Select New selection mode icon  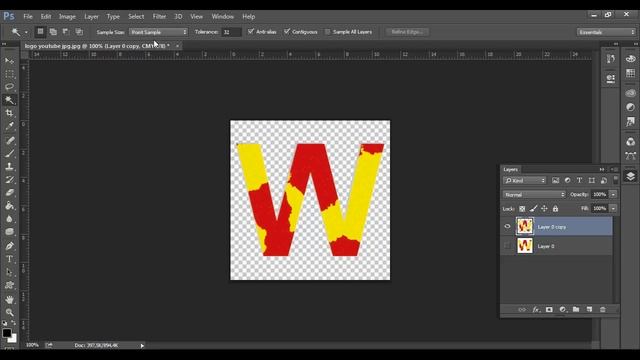tap(40, 32)
